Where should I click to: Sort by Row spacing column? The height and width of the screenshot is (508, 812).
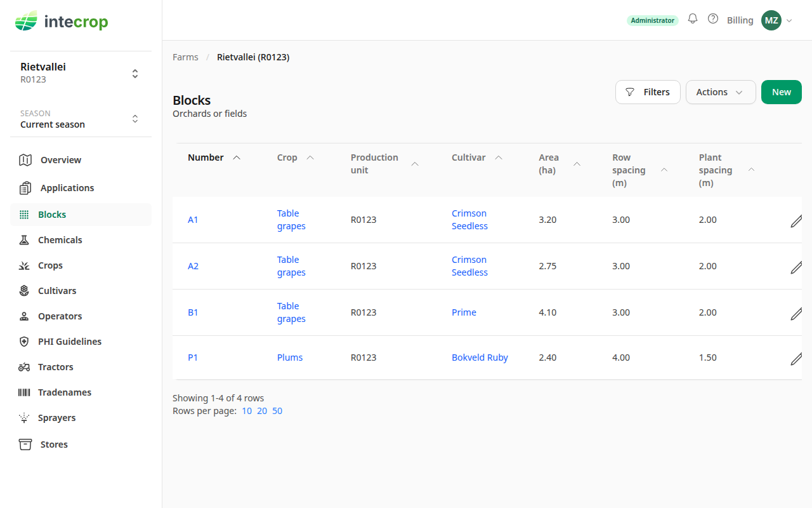(x=639, y=170)
